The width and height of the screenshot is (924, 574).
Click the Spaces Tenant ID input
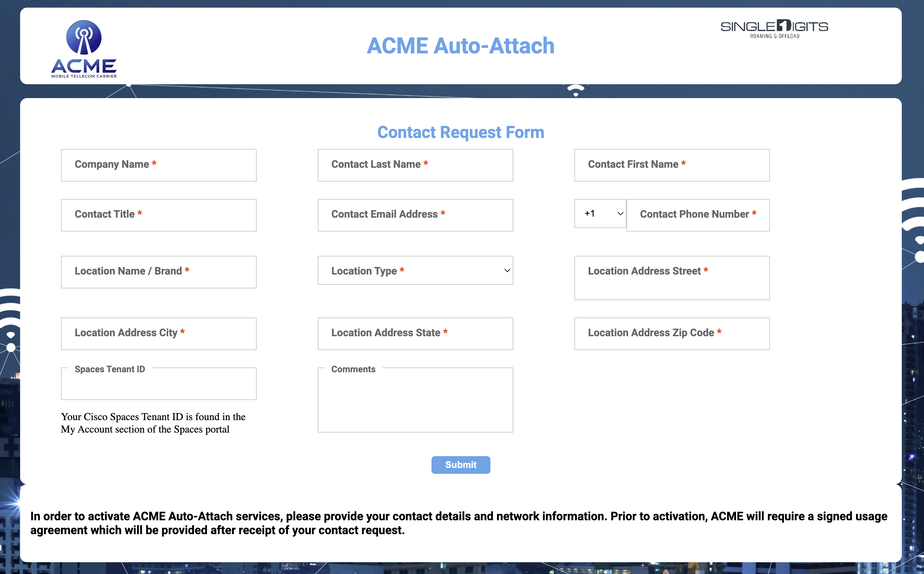coord(159,385)
